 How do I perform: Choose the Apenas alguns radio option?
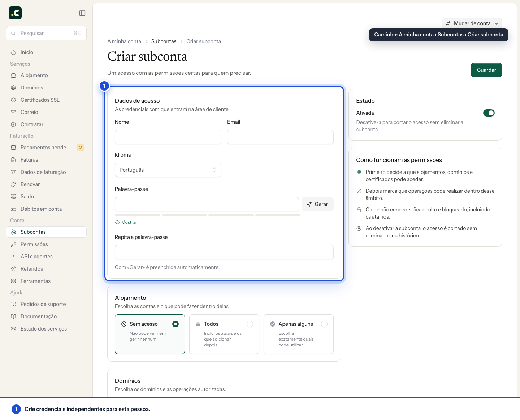[x=324, y=324]
